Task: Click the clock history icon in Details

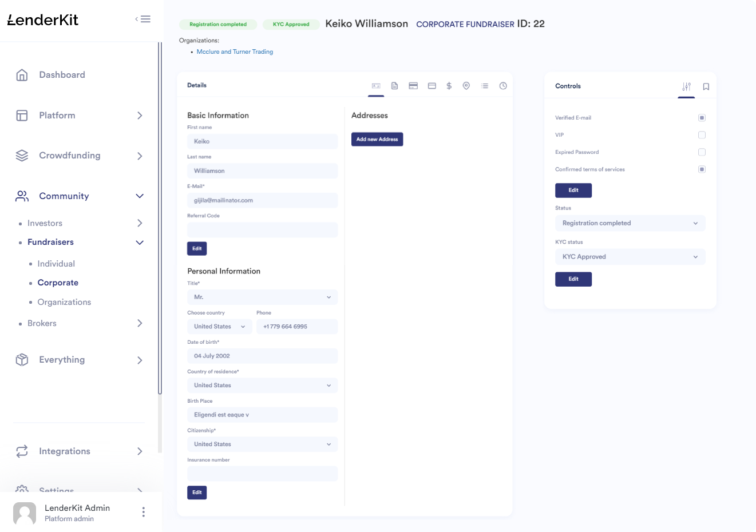Action: coord(503,86)
